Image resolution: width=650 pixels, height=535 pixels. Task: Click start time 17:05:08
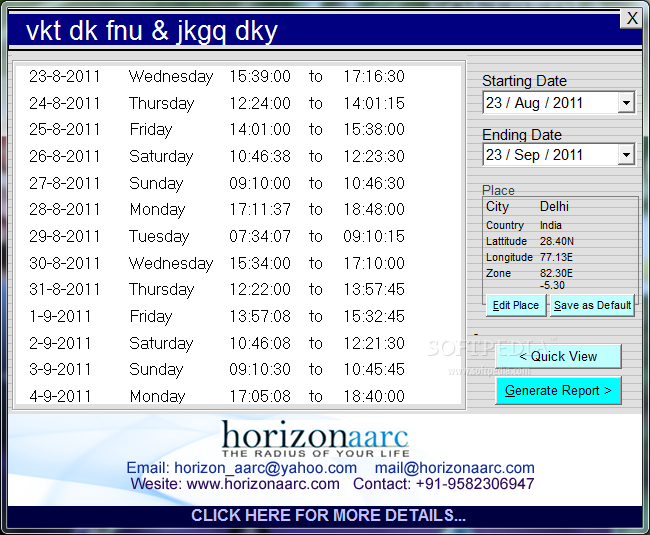[x=260, y=396]
